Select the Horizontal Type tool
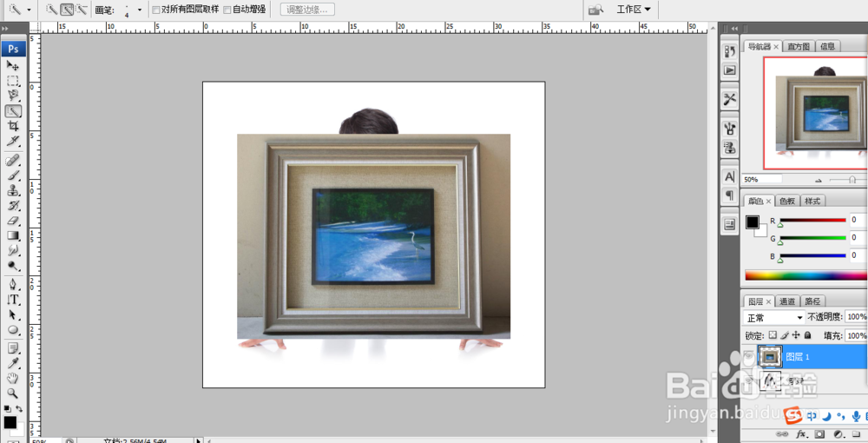The width and height of the screenshot is (868, 443). 13,301
